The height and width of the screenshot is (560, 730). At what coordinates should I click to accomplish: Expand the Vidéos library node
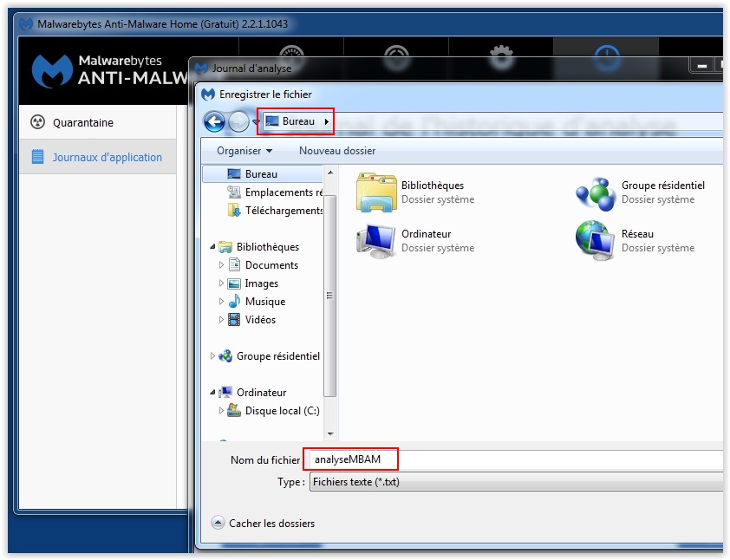pos(221,319)
